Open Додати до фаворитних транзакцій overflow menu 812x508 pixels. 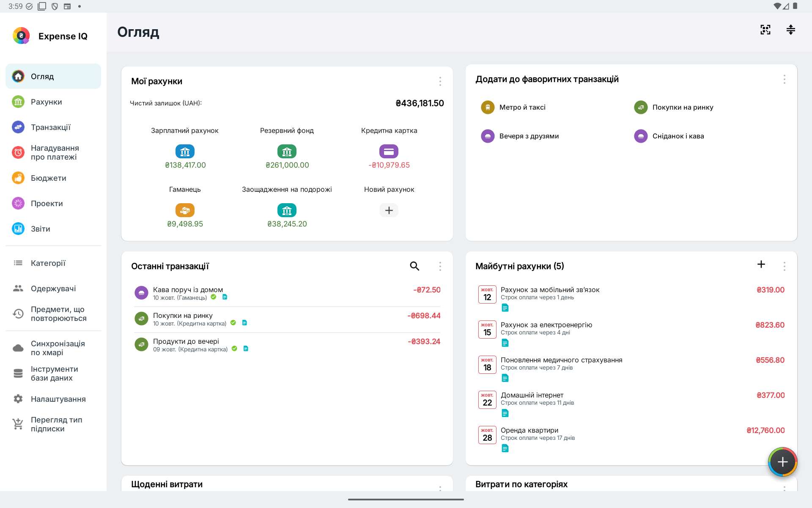coord(784,79)
